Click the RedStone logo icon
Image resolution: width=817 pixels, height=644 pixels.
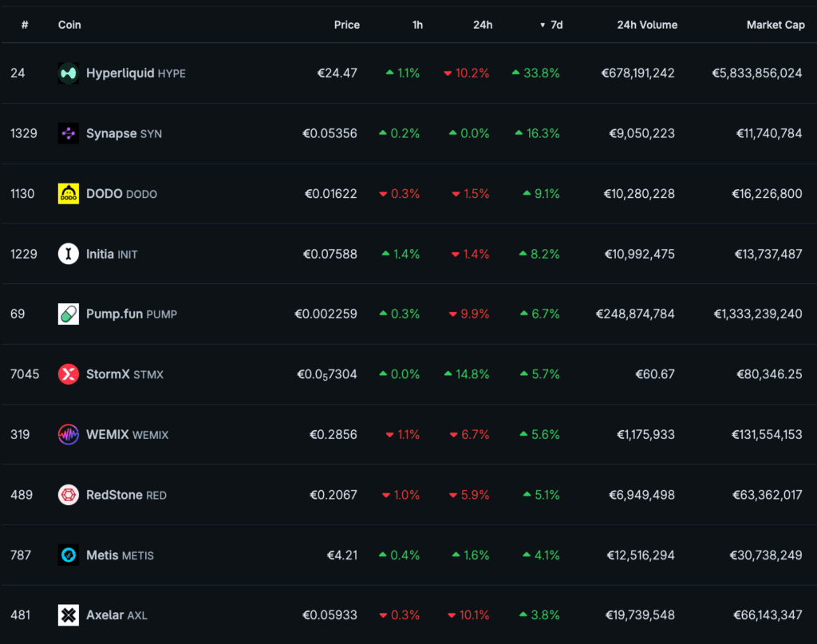[x=69, y=495]
